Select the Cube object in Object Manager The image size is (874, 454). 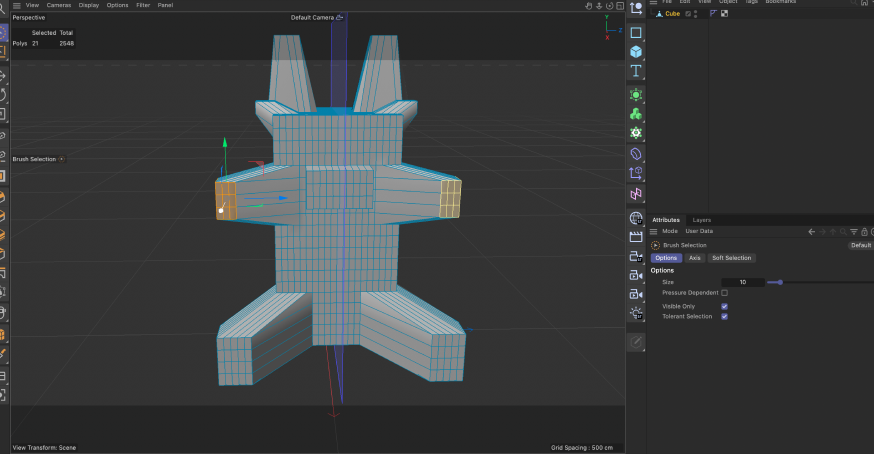672,14
